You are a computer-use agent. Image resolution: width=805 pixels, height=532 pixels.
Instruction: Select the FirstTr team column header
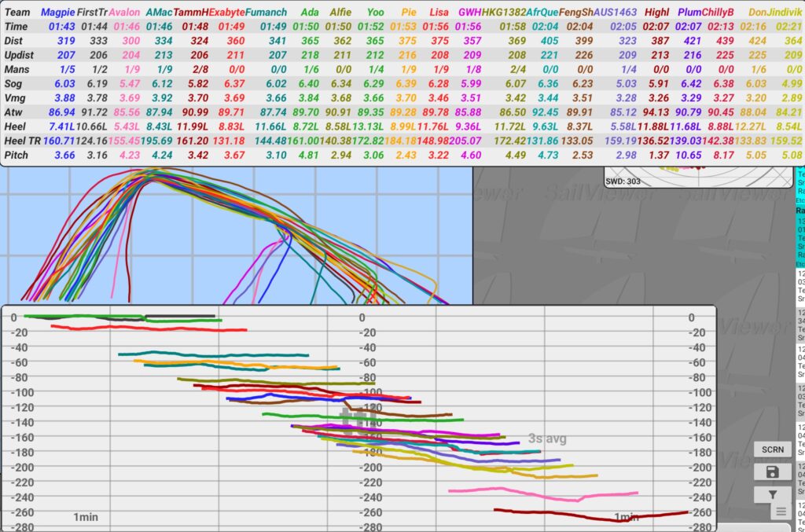pyautogui.click(x=92, y=13)
